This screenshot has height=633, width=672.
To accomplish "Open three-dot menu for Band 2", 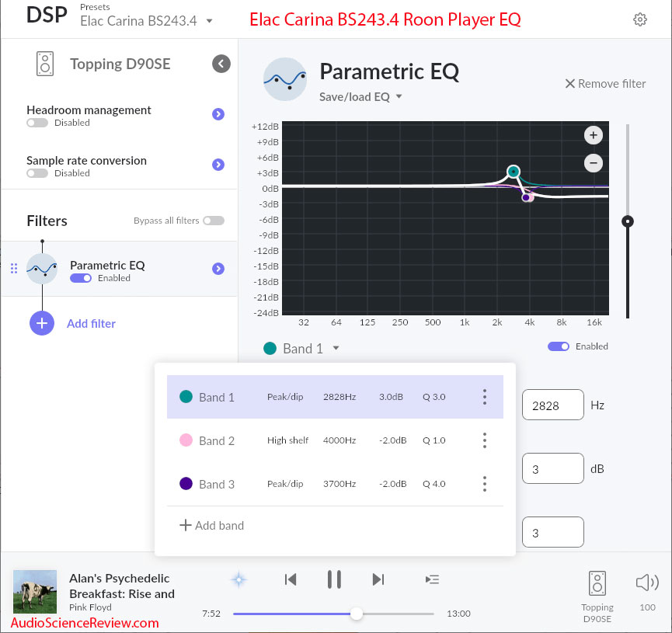I will pos(484,440).
